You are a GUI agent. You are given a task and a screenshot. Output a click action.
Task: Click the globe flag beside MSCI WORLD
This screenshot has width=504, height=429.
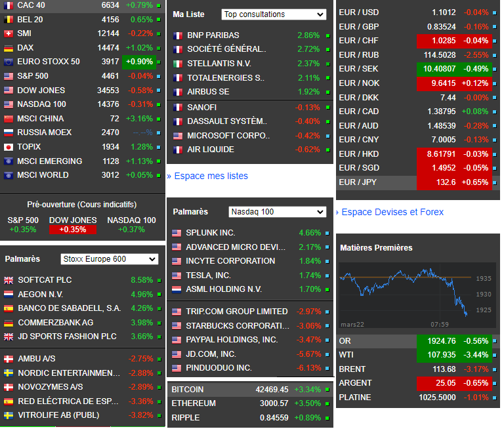coord(9,175)
